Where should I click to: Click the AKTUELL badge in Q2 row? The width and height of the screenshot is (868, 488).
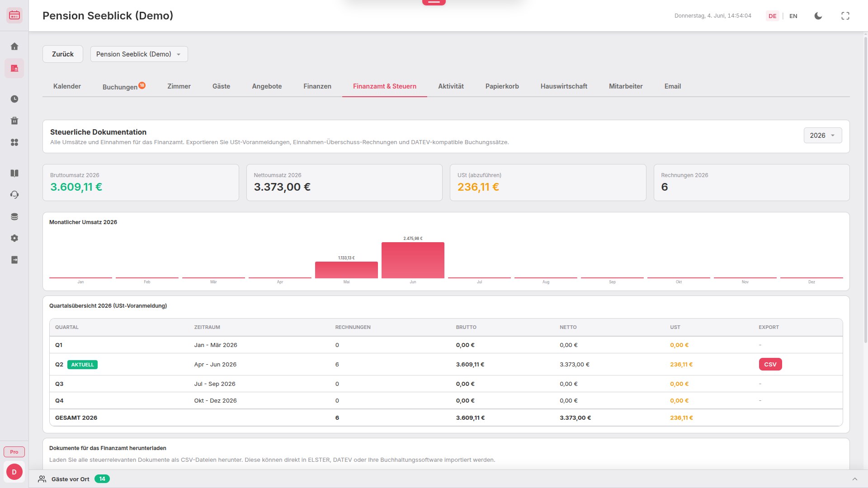(82, 365)
